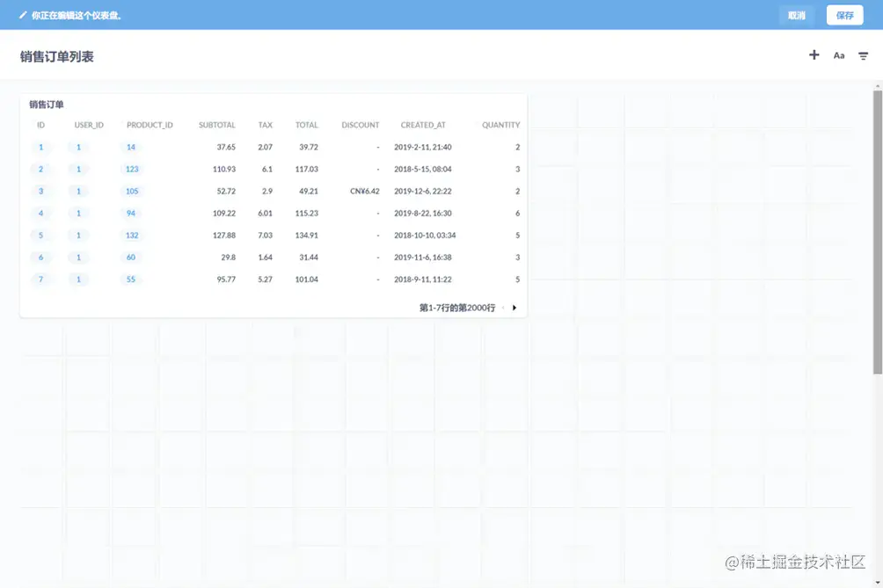Viewport: 883px width, 588px height.
Task: Click the row count text 第1-7行的第2000行
Action: [x=457, y=308]
